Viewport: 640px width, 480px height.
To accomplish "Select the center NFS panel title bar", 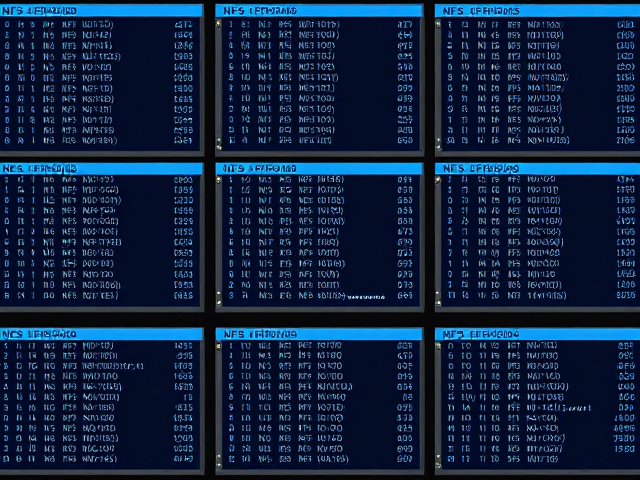I will pos(319,169).
